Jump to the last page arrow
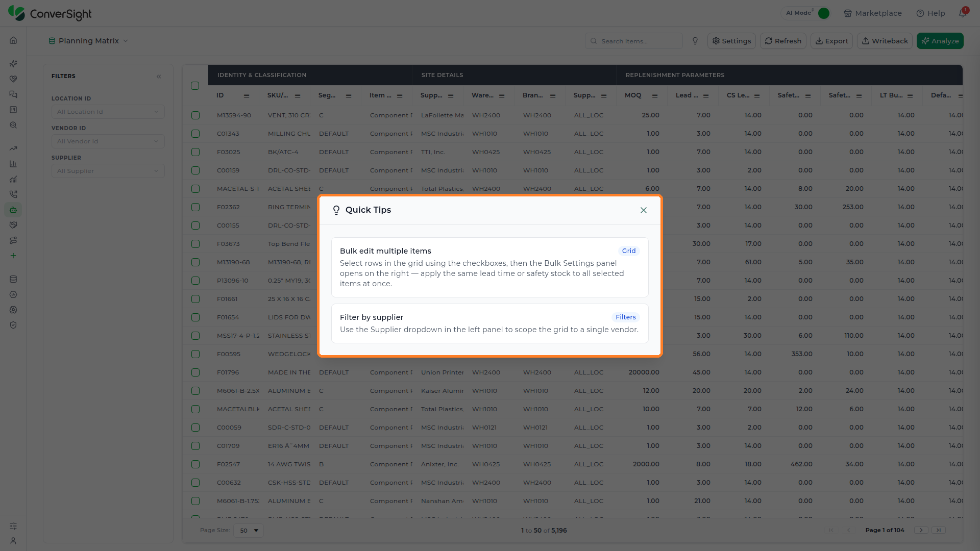 (939, 530)
